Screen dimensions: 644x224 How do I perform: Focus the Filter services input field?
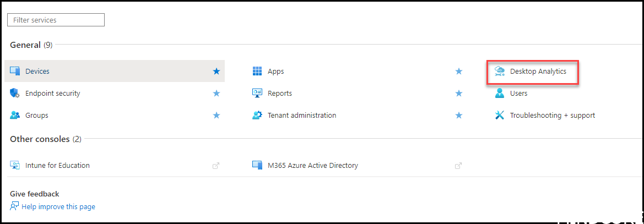click(56, 20)
